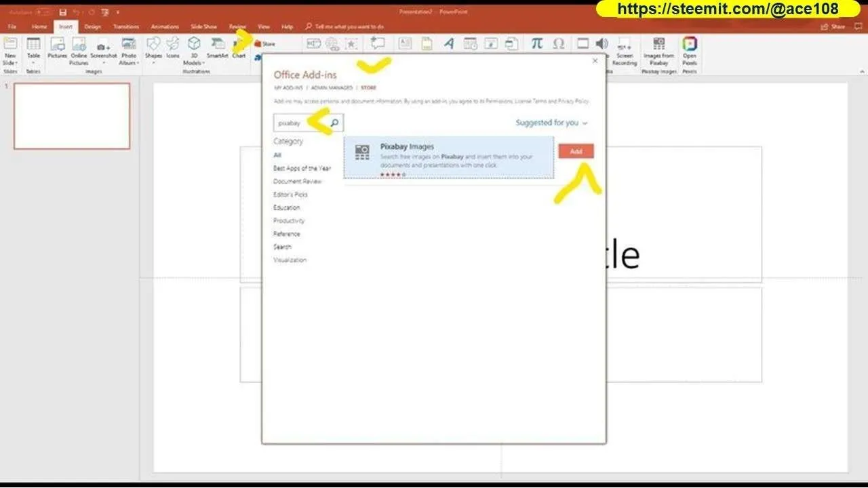Open the Store add-ins button
Image resolution: width=868 pixels, height=488 pixels.
tap(265, 43)
